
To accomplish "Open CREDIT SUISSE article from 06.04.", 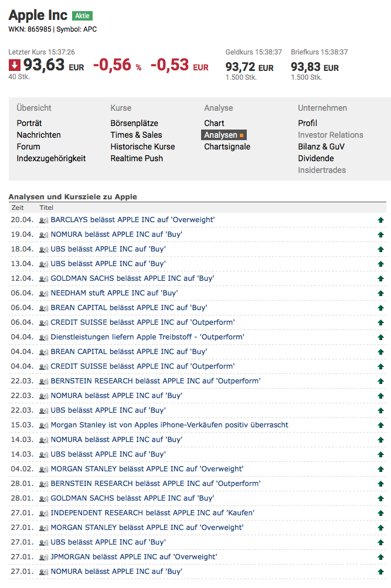I will [x=143, y=322].
